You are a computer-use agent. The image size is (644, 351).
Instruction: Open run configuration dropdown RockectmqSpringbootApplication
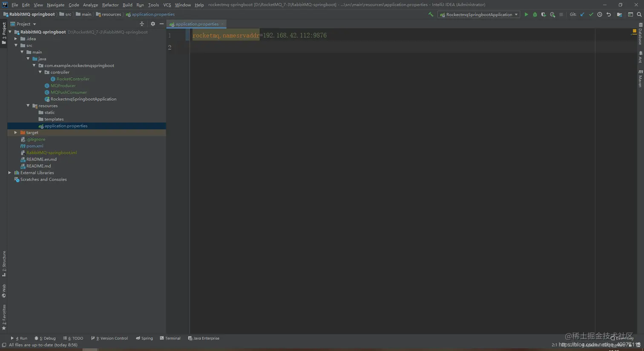pyautogui.click(x=479, y=14)
